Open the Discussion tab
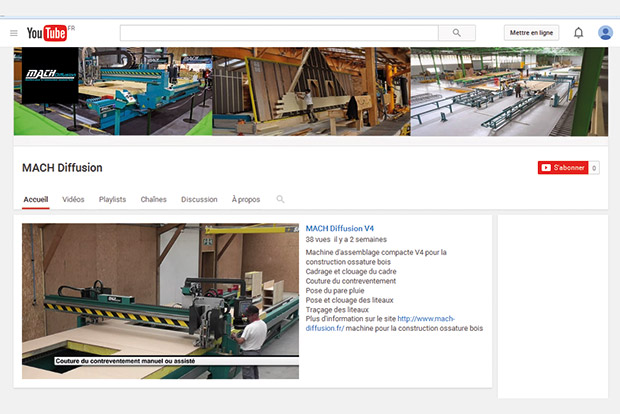Screen dimensions: 620x414 click(199, 199)
